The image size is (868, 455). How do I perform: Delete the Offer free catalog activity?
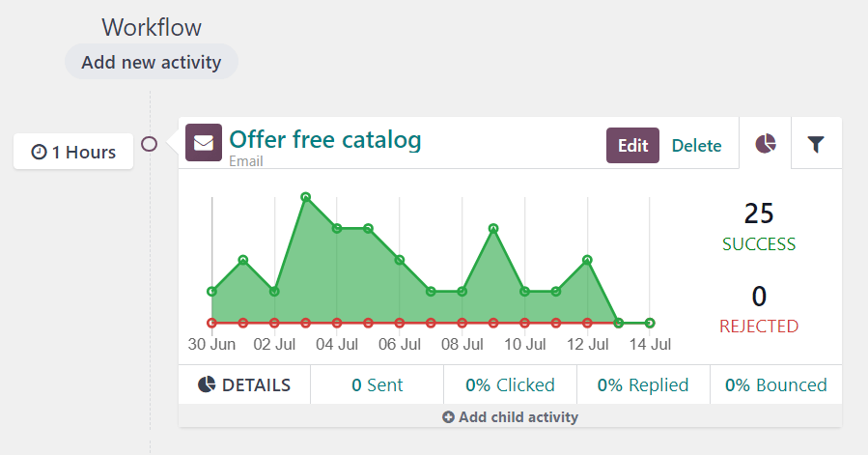(x=696, y=146)
